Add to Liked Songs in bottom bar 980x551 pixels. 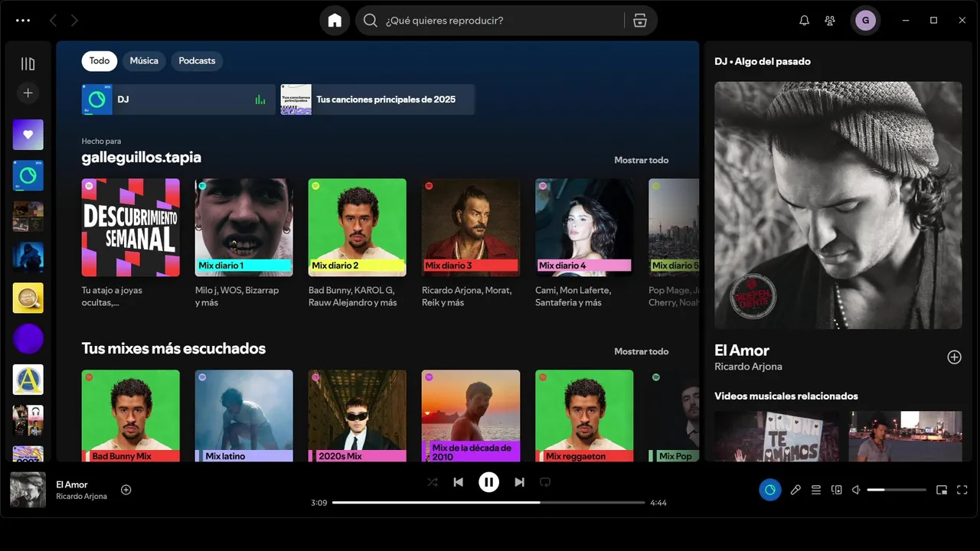[x=126, y=490]
